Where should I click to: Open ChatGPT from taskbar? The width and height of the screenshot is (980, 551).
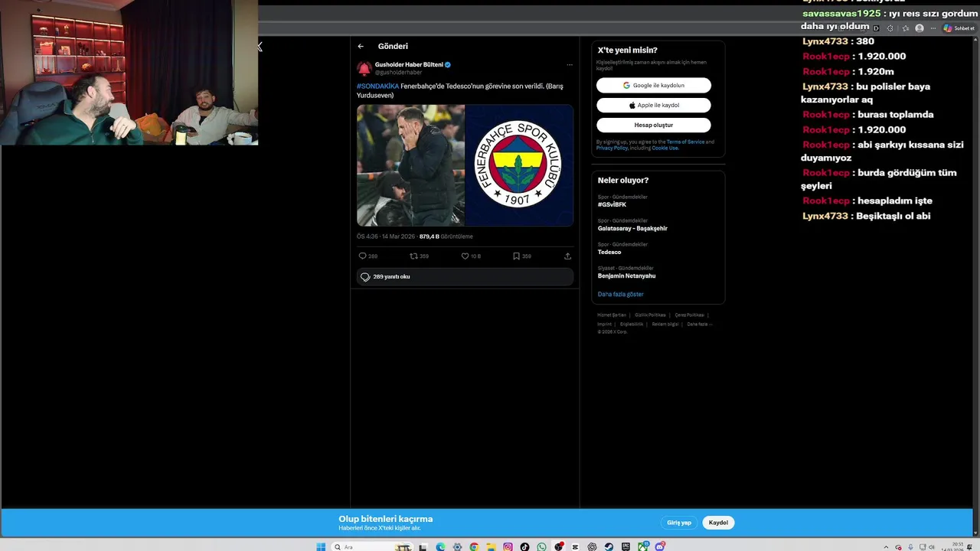(x=592, y=546)
